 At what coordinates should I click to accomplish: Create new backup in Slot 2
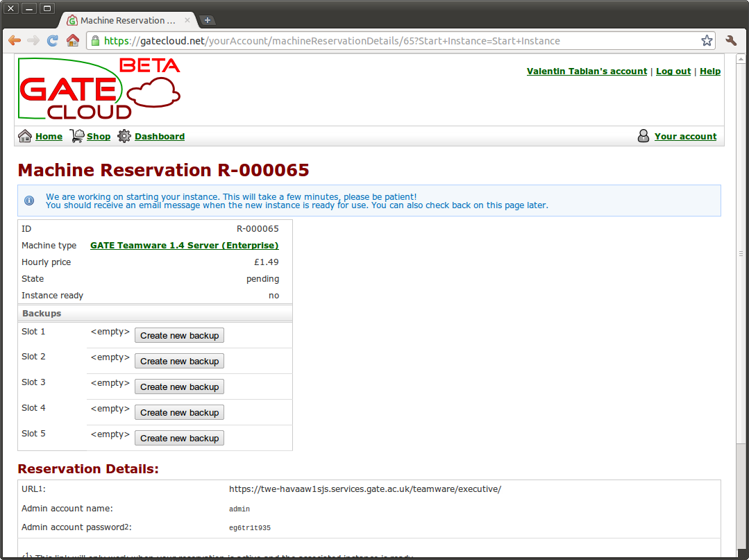coord(180,362)
